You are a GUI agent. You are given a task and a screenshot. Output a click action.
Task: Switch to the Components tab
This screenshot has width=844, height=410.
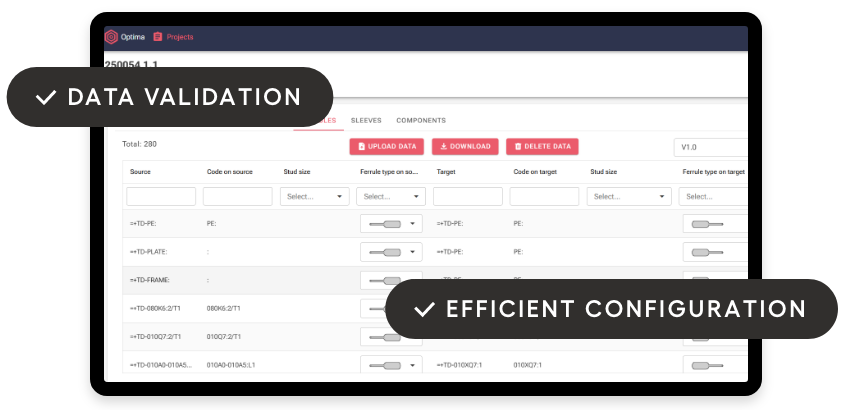tap(421, 121)
